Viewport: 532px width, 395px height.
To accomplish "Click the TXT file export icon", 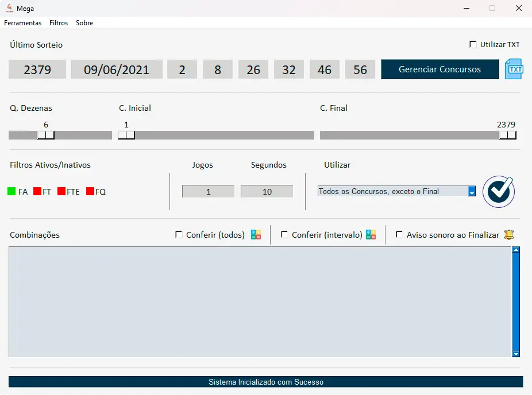I will (514, 69).
